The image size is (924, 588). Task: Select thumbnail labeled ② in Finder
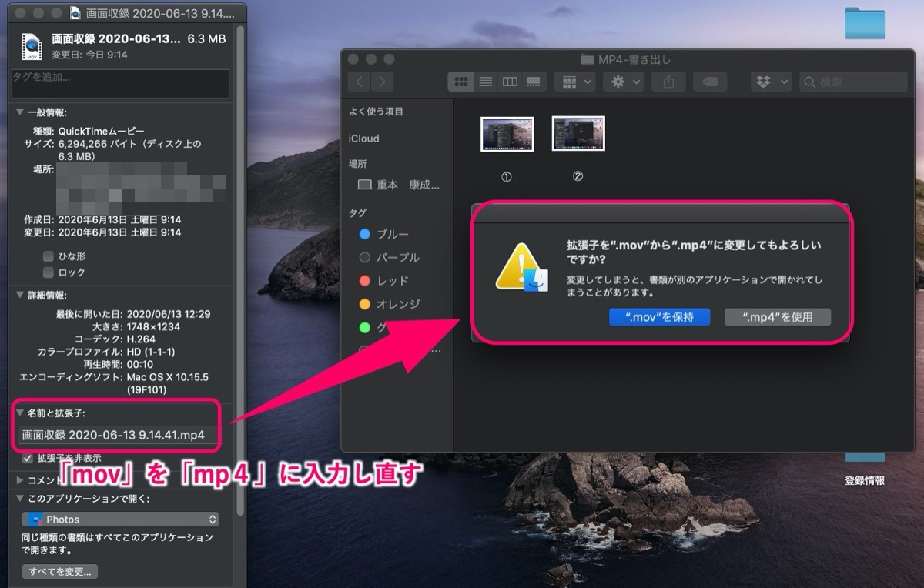pos(578,134)
